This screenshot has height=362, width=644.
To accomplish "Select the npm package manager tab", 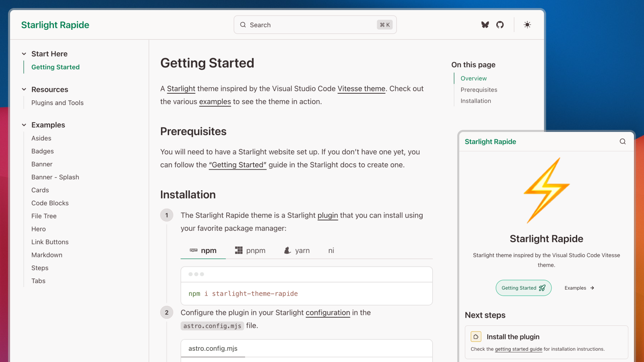I will 203,251.
